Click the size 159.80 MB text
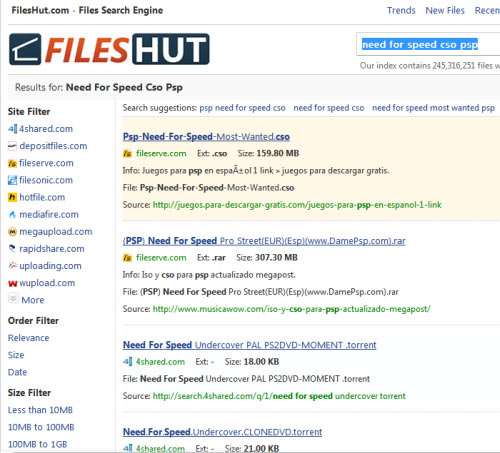Screen dimensions: 500x453 (x=278, y=153)
